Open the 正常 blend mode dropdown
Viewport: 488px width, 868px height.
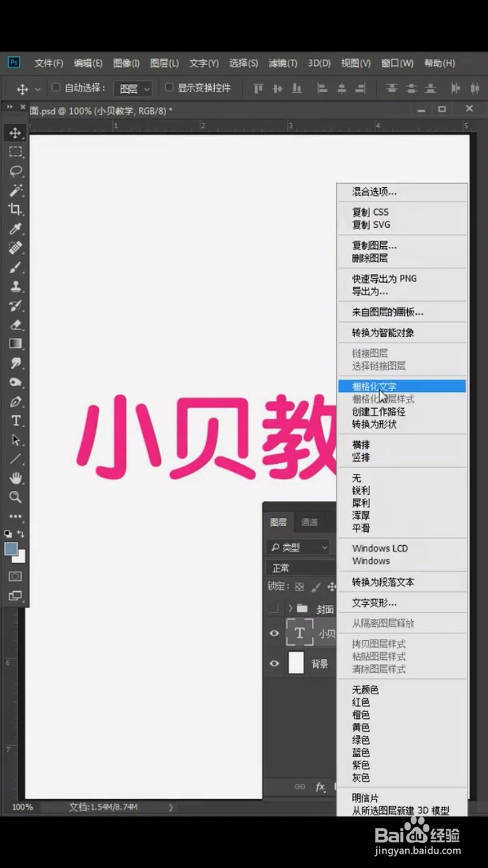[302, 568]
